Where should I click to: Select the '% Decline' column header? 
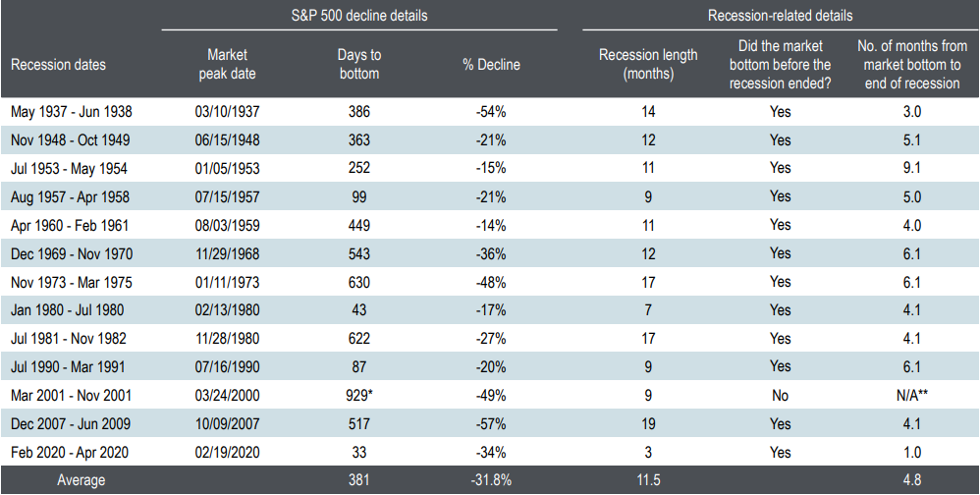tap(491, 65)
